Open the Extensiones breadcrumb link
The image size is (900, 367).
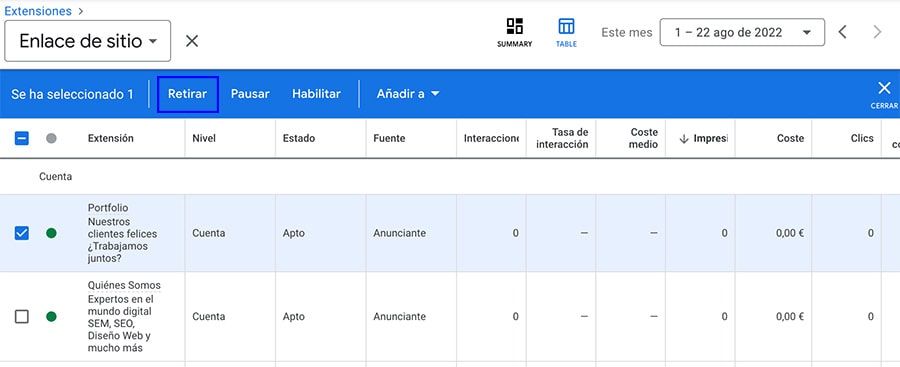[38, 11]
